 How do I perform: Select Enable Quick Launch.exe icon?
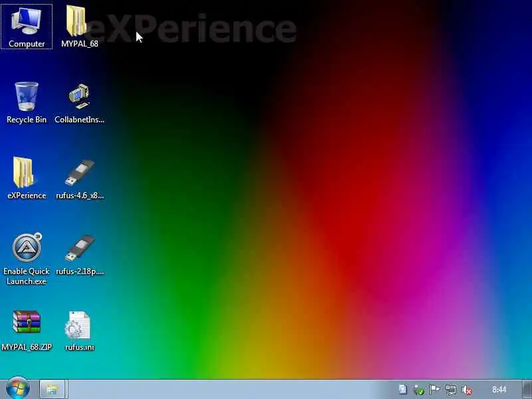[27, 259]
